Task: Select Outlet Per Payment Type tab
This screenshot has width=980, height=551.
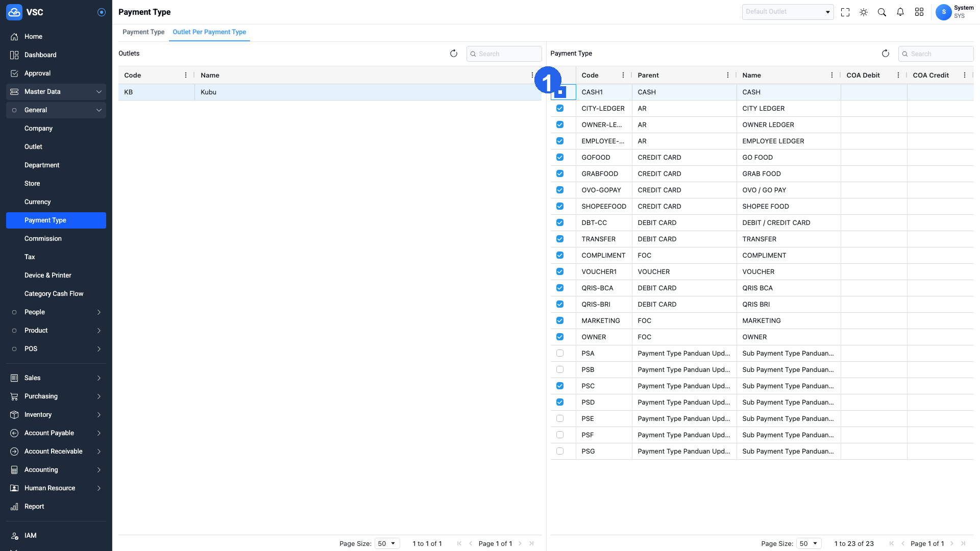Action: pos(209,32)
